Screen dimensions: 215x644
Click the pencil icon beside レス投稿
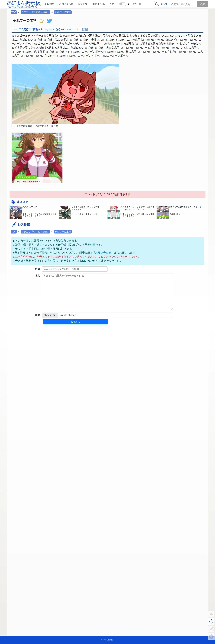14,224
